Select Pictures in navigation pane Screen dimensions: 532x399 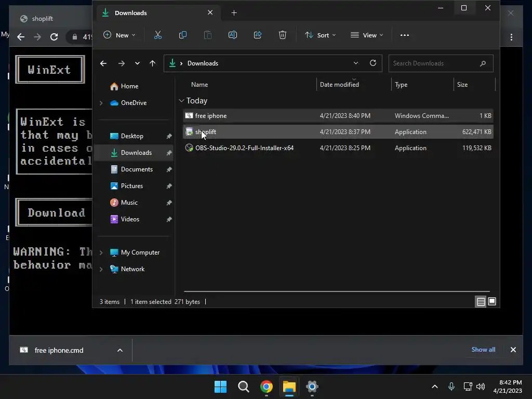tap(131, 186)
